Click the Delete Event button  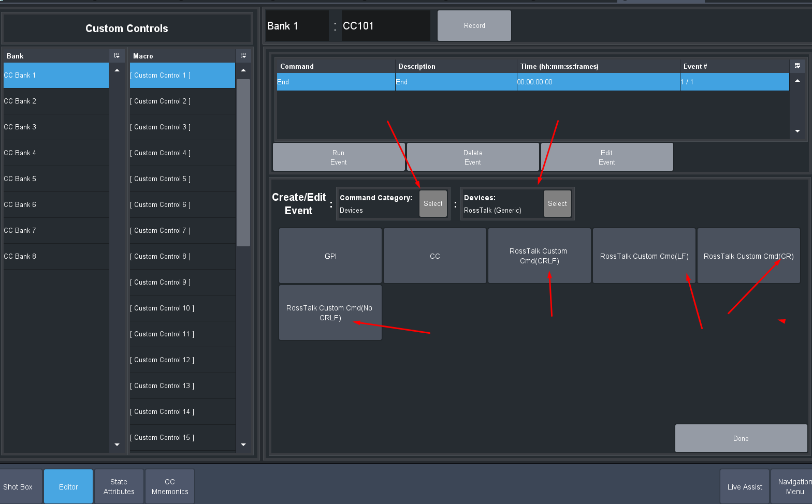tap(473, 157)
